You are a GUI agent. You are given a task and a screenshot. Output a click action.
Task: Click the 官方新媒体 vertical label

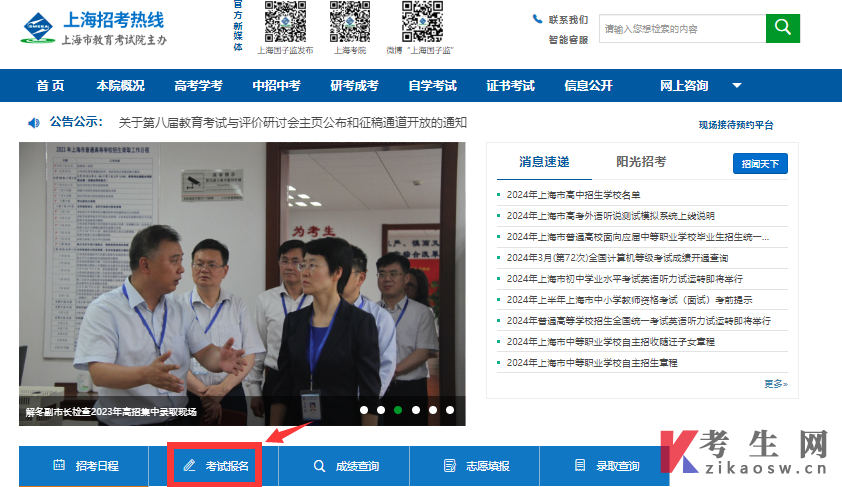(x=238, y=26)
